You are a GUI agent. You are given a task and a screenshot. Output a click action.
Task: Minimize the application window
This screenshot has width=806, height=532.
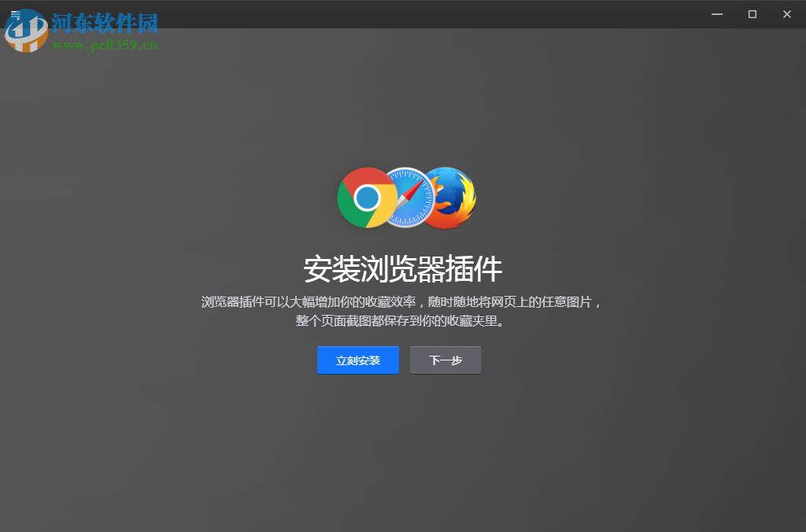coord(715,14)
